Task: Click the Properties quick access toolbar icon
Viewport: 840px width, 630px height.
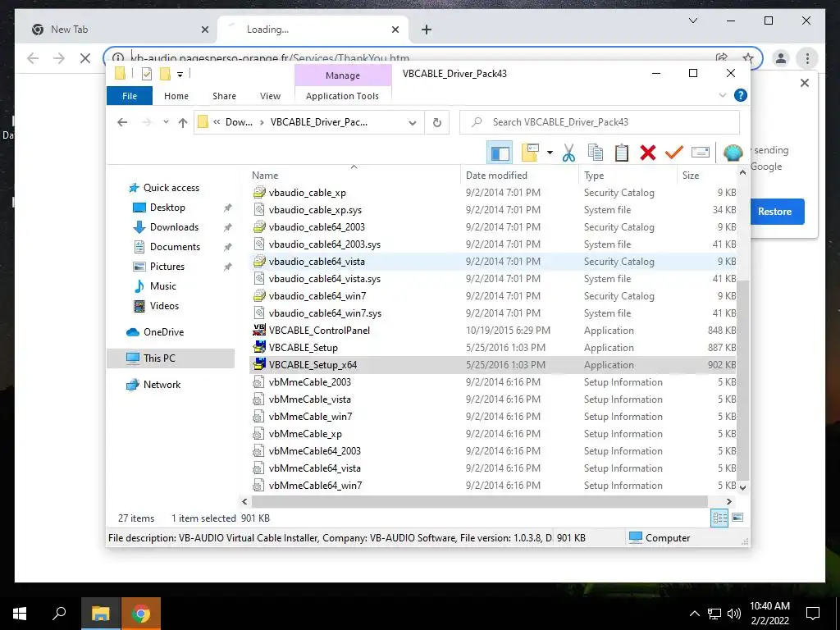Action: 146,74
